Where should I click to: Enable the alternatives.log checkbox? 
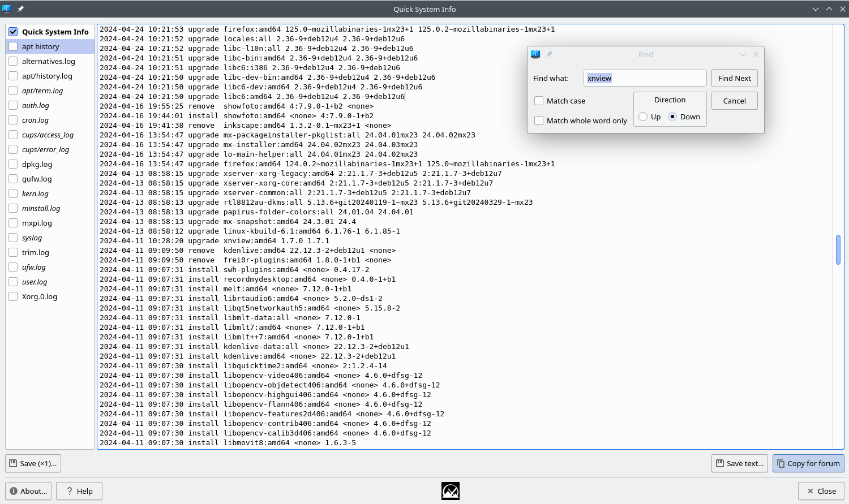[13, 61]
